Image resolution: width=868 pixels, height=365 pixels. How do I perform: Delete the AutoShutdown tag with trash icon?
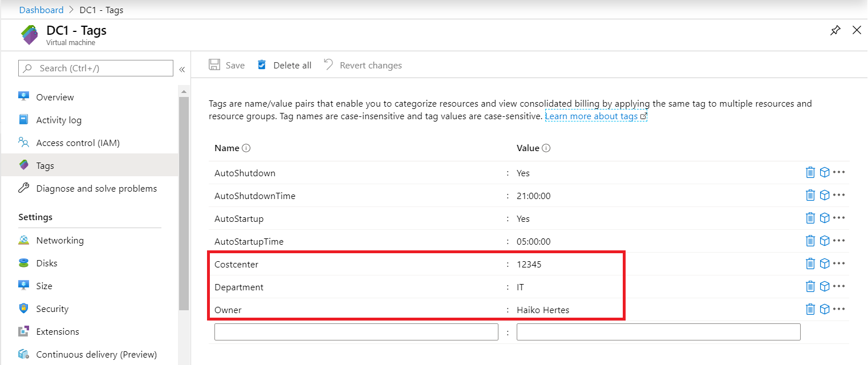[810, 172]
